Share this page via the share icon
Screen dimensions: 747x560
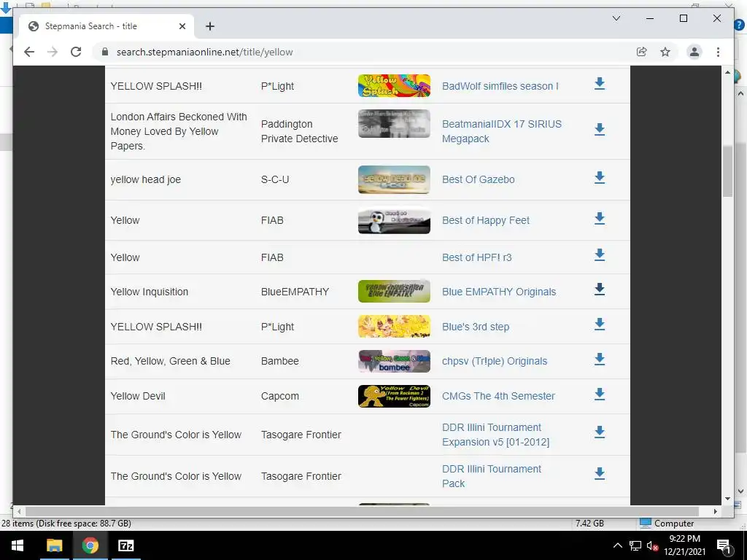click(642, 52)
